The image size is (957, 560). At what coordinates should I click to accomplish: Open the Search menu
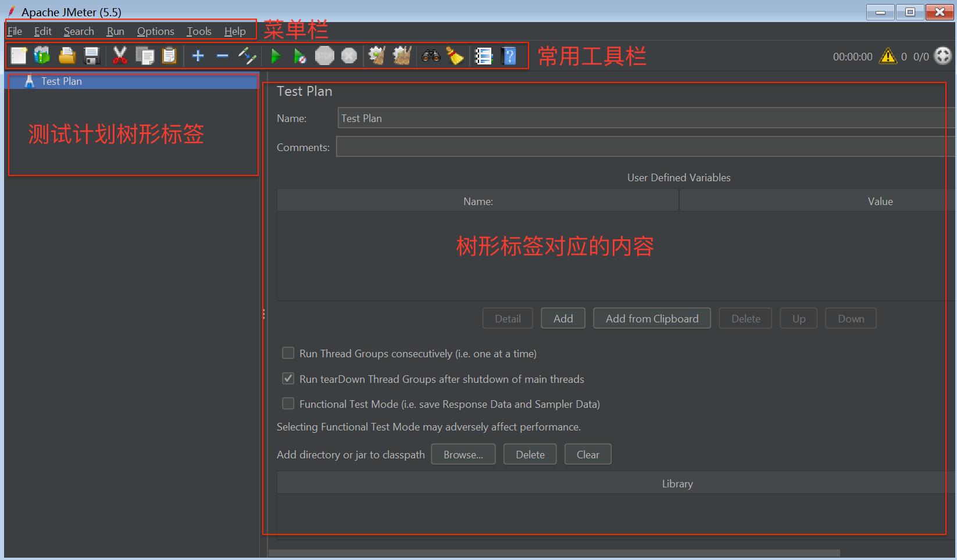[x=79, y=31]
